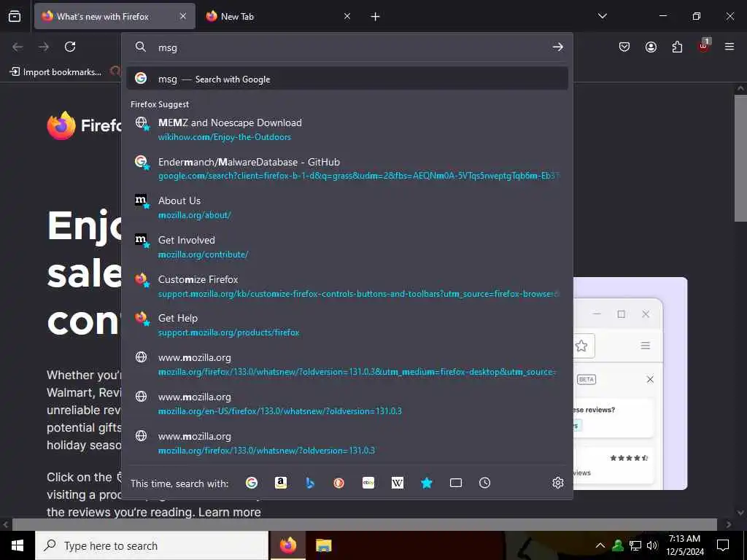The width and height of the screenshot is (747, 560).
Task: Open the Firefox View icon left of the tabs
Action: [15, 16]
